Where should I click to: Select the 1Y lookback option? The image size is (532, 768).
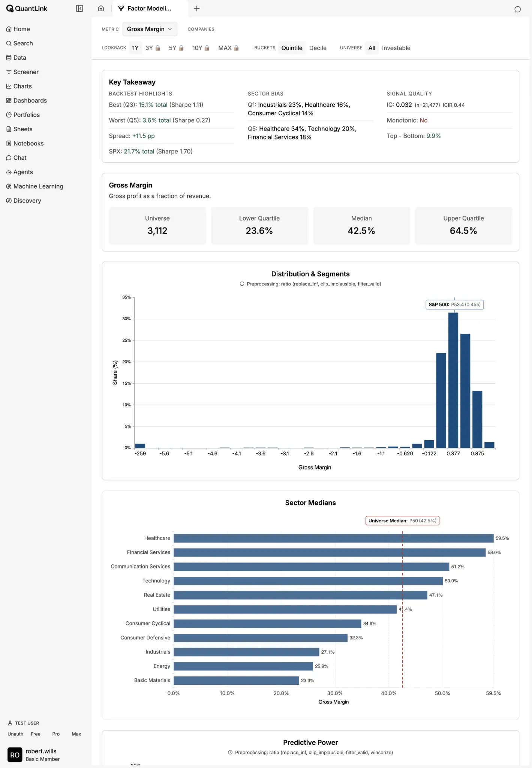135,48
